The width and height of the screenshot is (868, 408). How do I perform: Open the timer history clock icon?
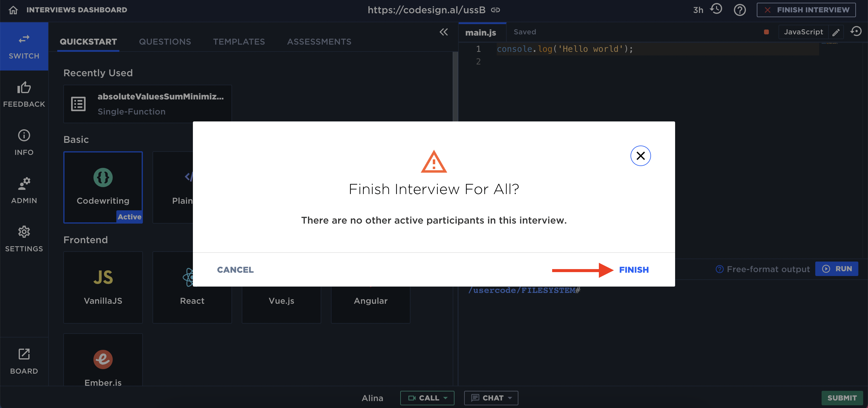point(716,9)
